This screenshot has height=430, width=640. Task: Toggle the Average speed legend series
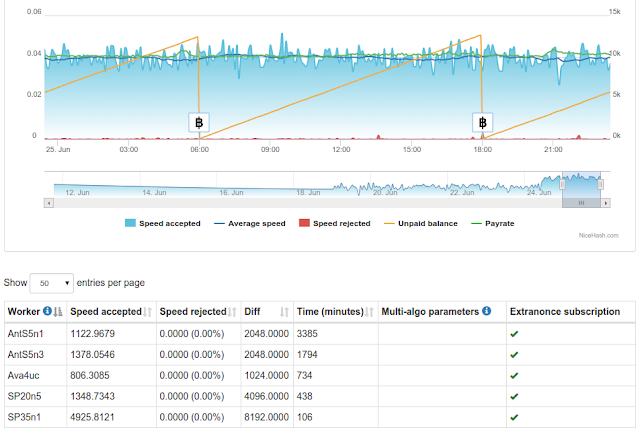click(x=250, y=223)
